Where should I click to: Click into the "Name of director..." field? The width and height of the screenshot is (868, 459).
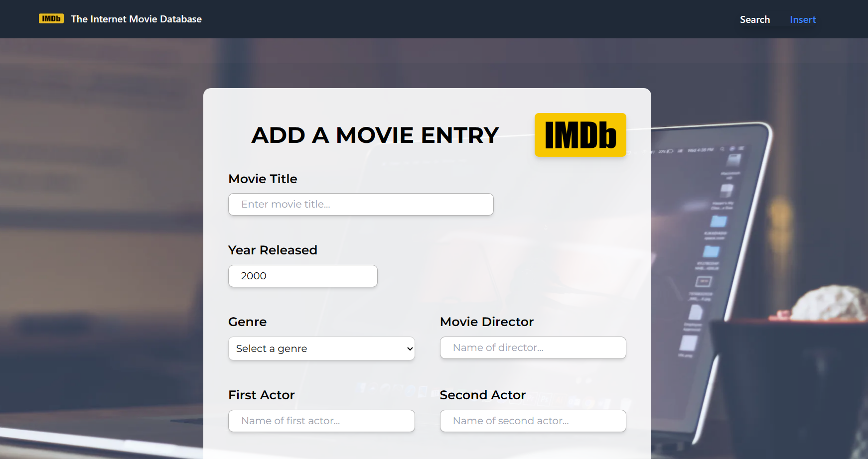pyautogui.click(x=533, y=347)
